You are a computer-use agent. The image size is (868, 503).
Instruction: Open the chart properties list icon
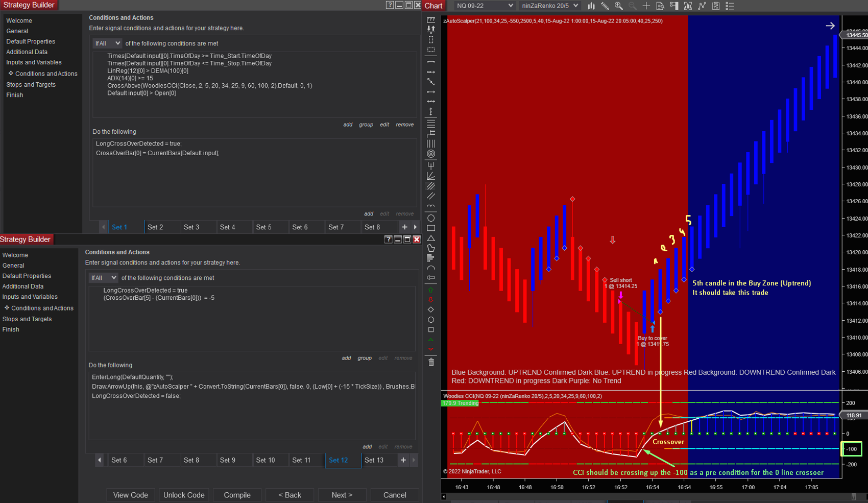[x=730, y=6]
